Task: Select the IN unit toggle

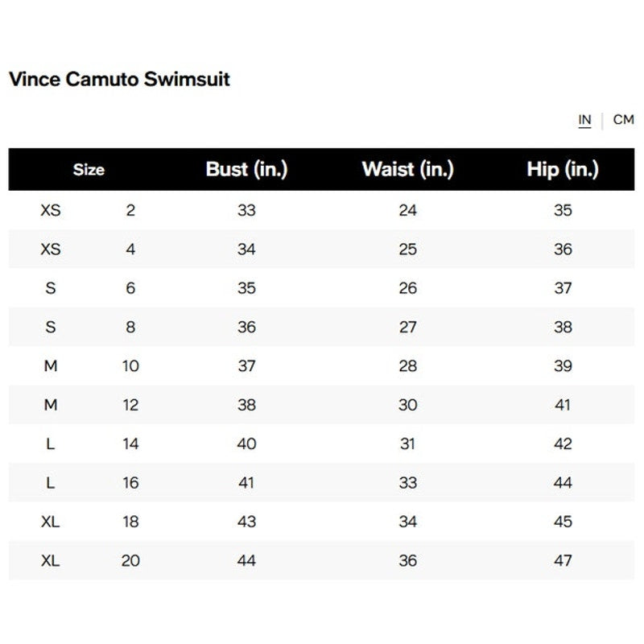Action: 584,120
